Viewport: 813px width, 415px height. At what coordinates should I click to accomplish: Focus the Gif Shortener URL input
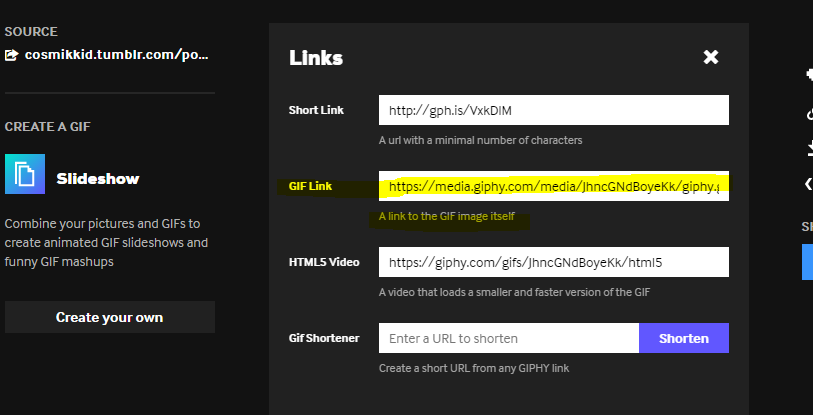click(509, 338)
